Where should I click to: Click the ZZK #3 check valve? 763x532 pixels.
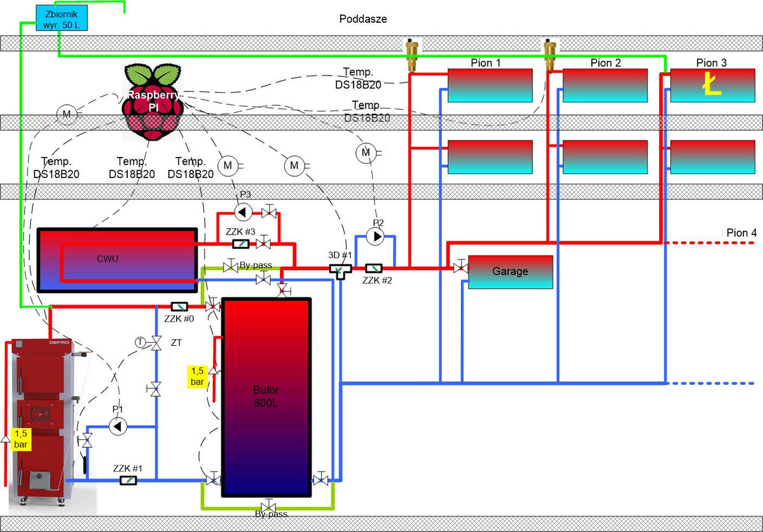[241, 244]
